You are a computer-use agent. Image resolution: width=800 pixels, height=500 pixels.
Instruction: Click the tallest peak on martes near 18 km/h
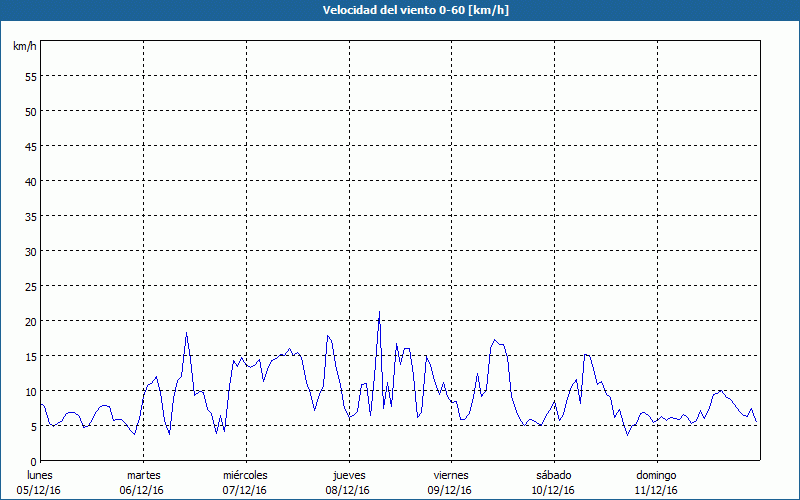click(x=186, y=333)
